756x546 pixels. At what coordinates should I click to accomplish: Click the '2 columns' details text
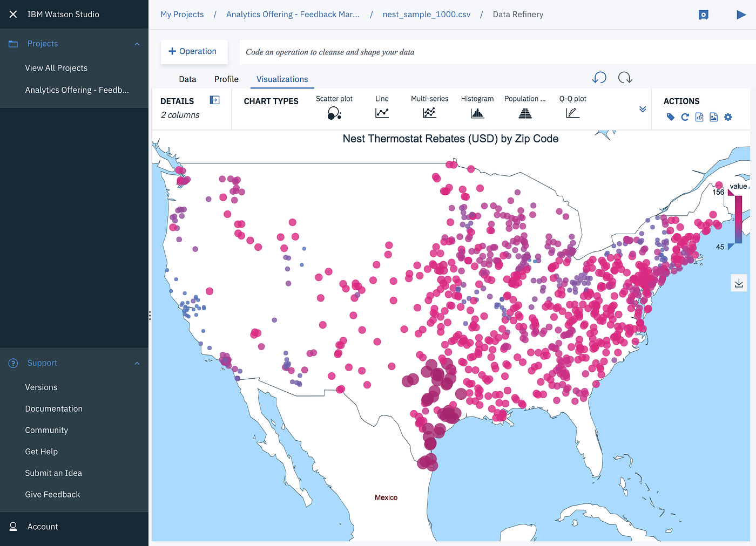coord(180,115)
